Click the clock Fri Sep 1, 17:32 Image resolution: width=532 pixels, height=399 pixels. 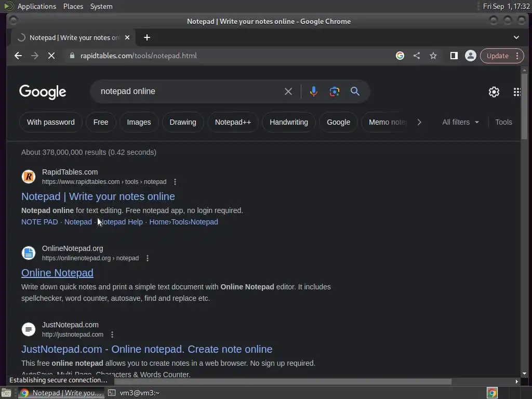506,6
